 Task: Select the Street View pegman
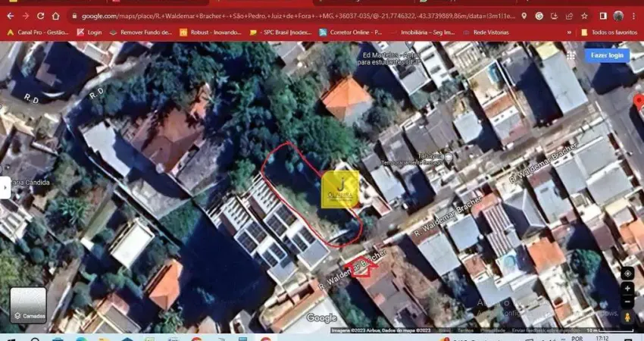point(627,318)
